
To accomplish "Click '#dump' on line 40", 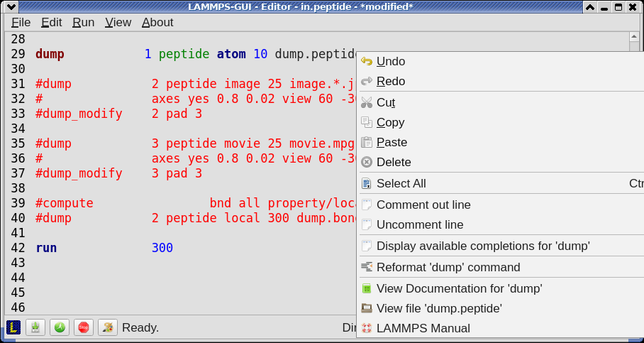I will coord(53,218).
